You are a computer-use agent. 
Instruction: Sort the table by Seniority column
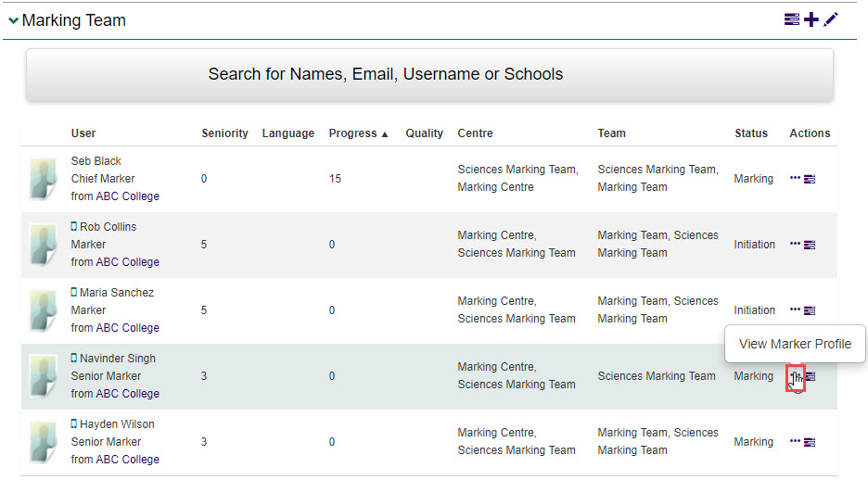tap(224, 133)
